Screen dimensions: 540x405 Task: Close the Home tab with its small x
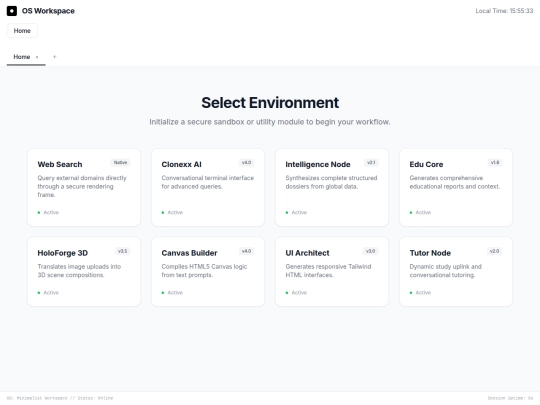click(37, 57)
